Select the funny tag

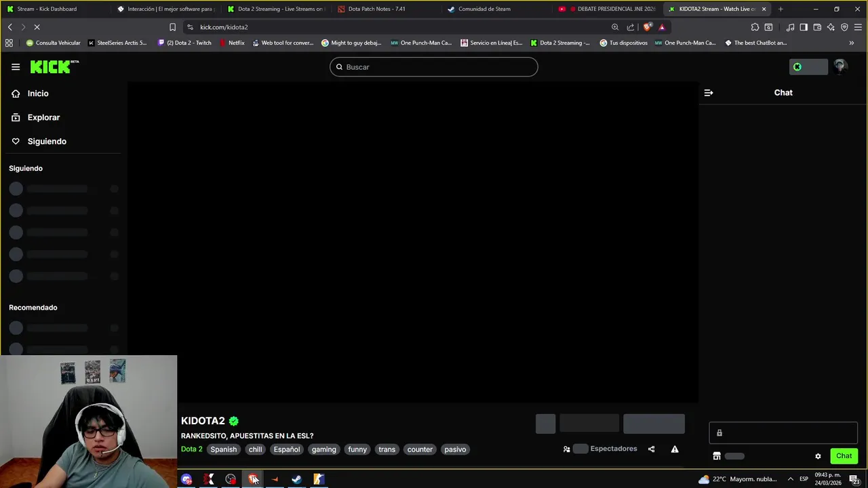pos(357,449)
